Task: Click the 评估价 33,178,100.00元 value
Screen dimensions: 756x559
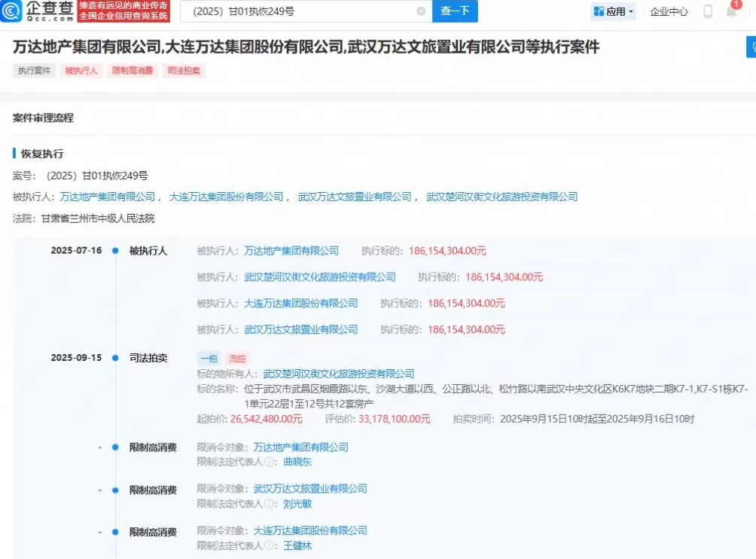Action: [x=394, y=419]
